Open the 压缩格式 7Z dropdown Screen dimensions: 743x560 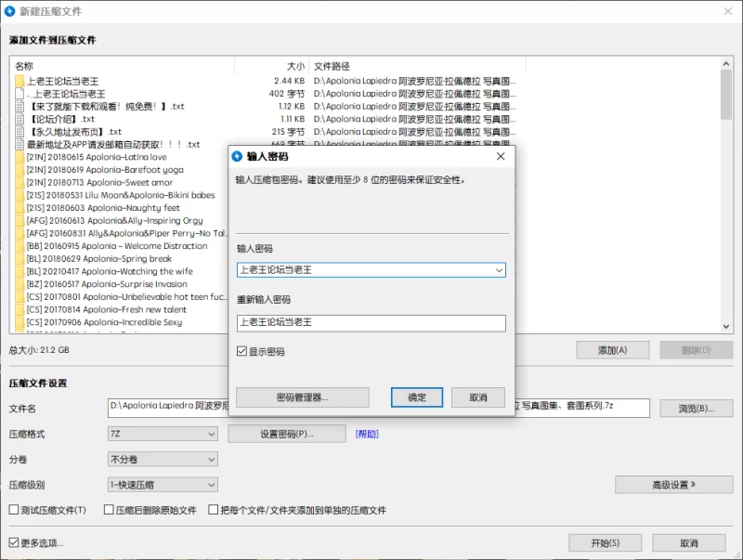point(163,434)
